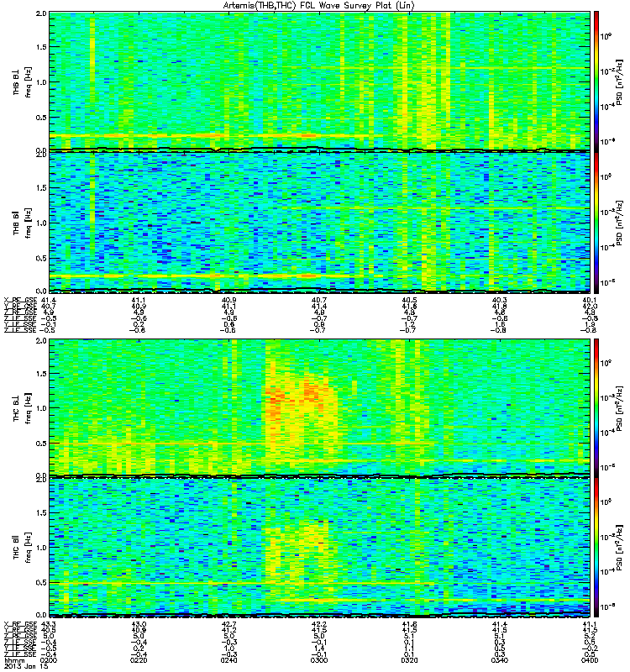Click the PSD [nT²/Hz] label of THC perpendicular colorbar

coord(619,408)
